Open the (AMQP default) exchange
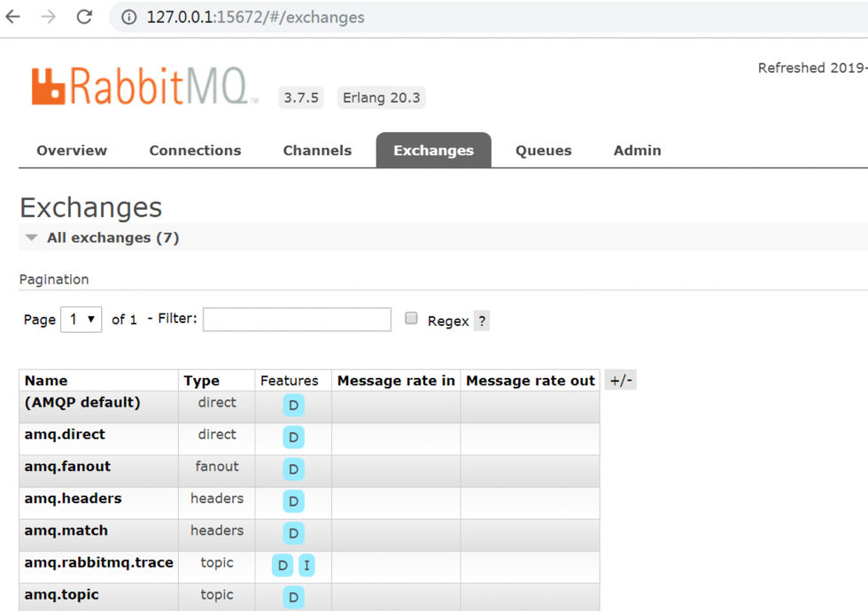 click(x=82, y=402)
